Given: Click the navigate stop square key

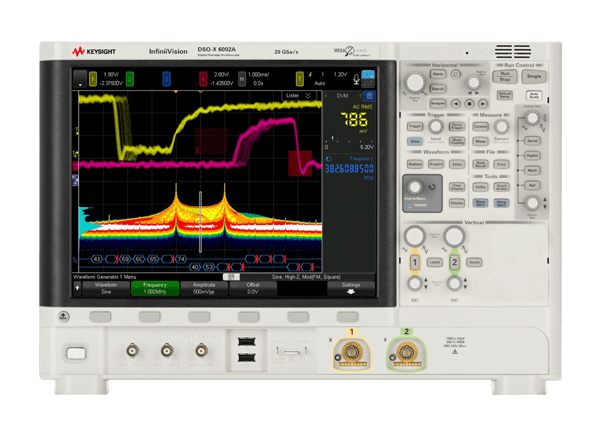Looking at the screenshot, I should [469, 103].
